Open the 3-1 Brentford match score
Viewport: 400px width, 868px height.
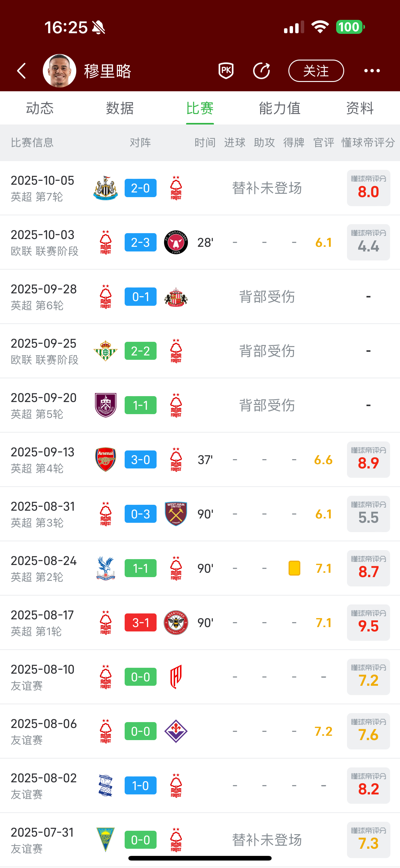pos(140,623)
